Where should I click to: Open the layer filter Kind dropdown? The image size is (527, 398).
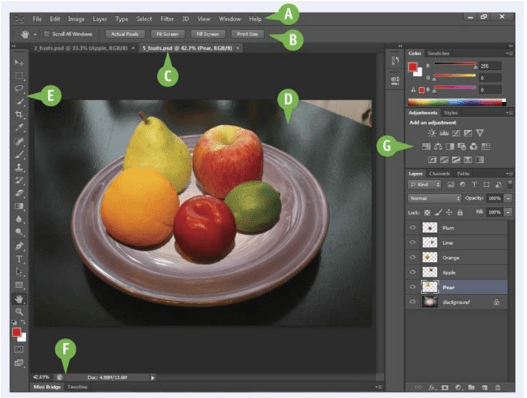[424, 184]
